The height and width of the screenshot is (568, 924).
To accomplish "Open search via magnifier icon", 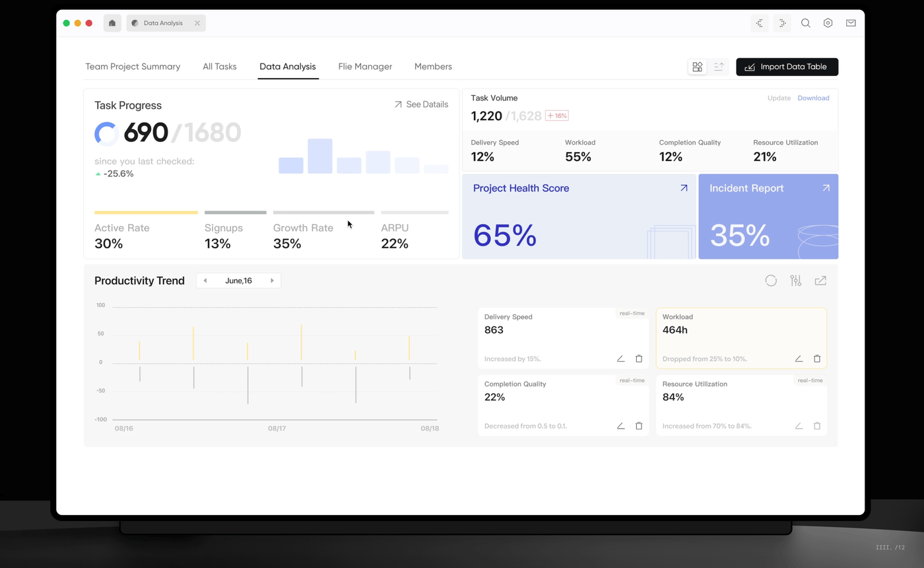I will (x=806, y=23).
